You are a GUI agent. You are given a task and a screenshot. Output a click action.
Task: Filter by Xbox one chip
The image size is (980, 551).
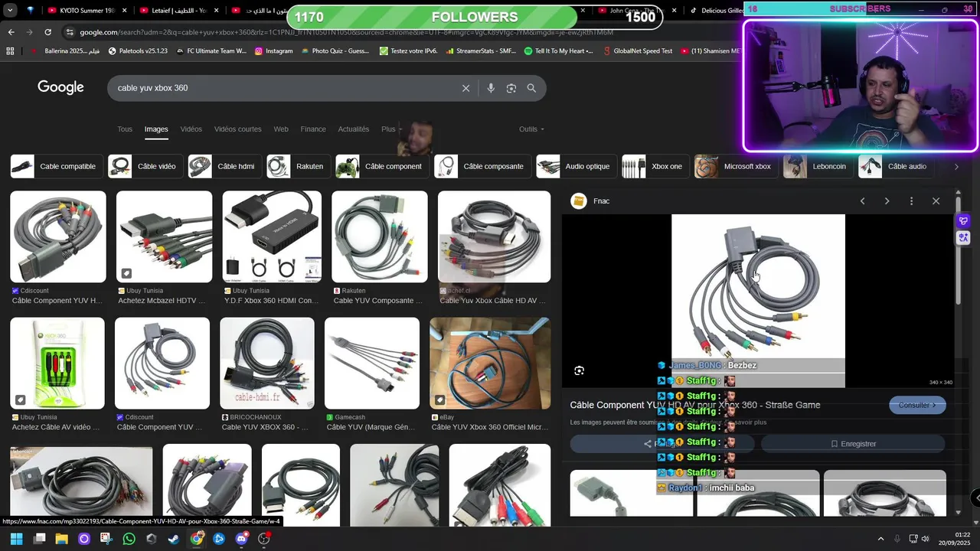pos(654,166)
